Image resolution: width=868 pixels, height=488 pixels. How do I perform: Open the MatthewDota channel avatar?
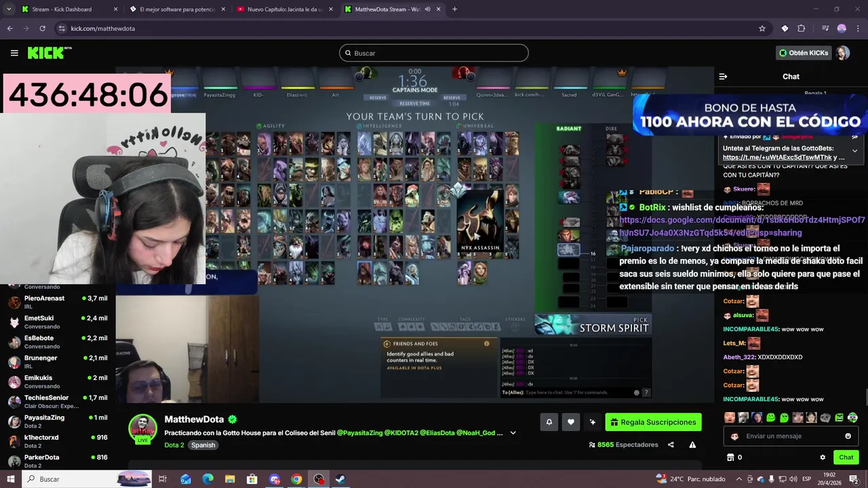tap(143, 428)
